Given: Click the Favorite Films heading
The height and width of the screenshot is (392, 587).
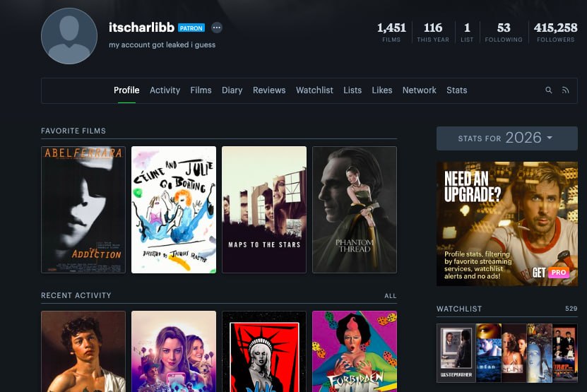Looking at the screenshot, I should (x=73, y=131).
